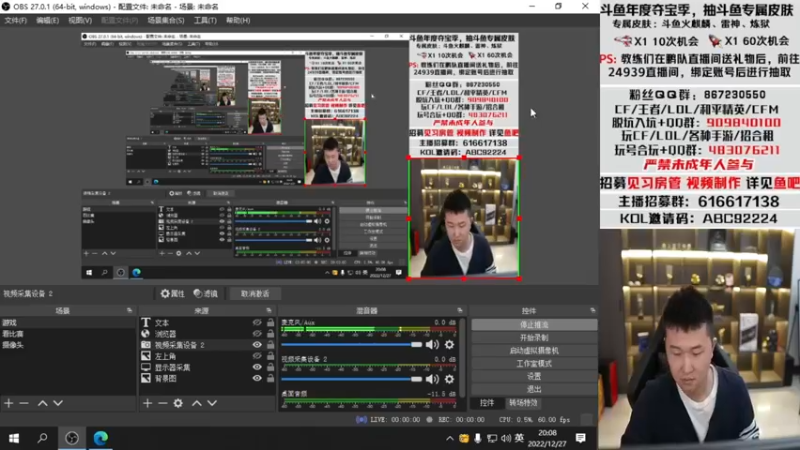Open 属性 for the selected source
Viewport: 800px width, 450px height.
tap(172, 293)
